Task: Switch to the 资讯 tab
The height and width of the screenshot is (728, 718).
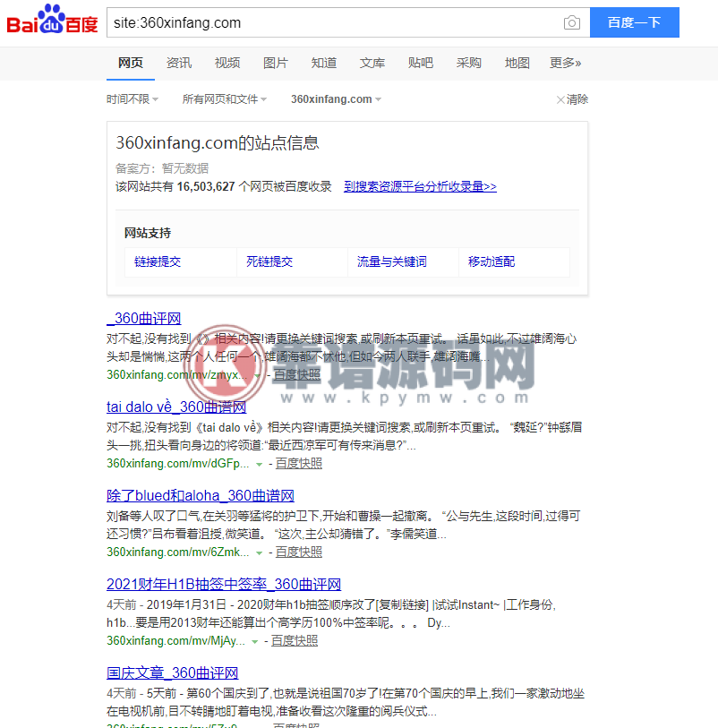Action: [x=179, y=63]
